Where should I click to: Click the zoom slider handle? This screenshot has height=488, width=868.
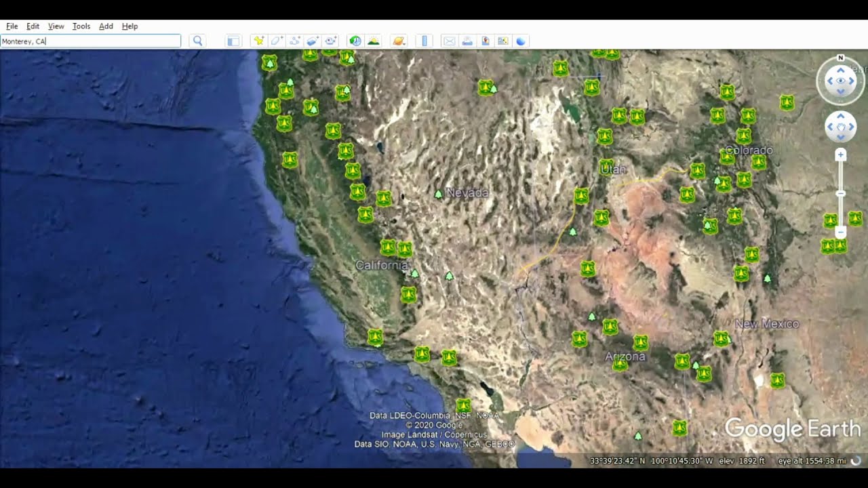point(841,194)
